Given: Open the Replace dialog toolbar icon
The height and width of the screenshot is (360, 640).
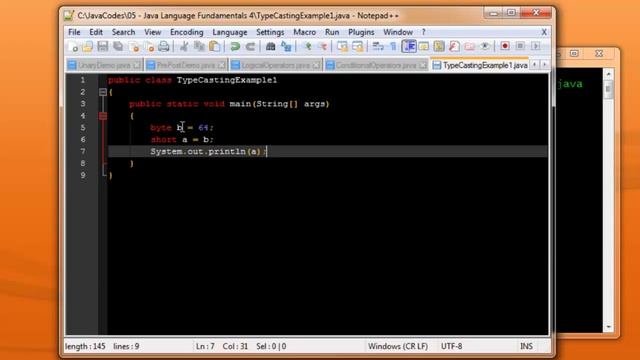Looking at the screenshot, I should point(286,47).
